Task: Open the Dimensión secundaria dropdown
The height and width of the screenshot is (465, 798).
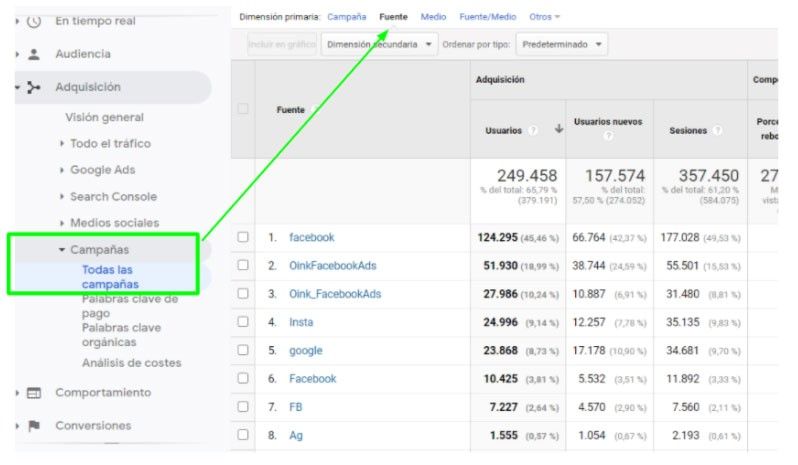Action: tap(379, 44)
